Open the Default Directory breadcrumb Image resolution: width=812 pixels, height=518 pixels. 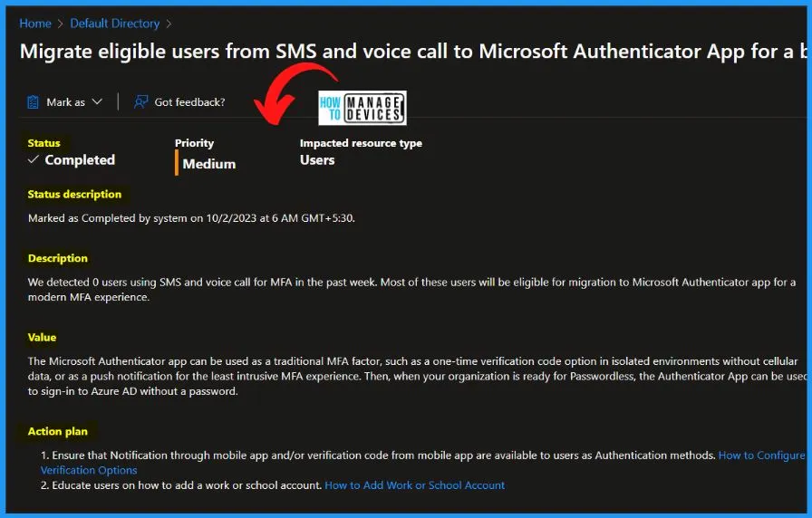pyautogui.click(x=114, y=24)
